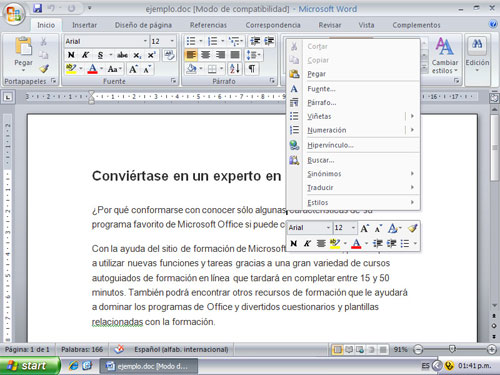This screenshot has width=500, height=375.
Task: Open the Arial font name dropdown in ribbon
Action: (x=145, y=41)
